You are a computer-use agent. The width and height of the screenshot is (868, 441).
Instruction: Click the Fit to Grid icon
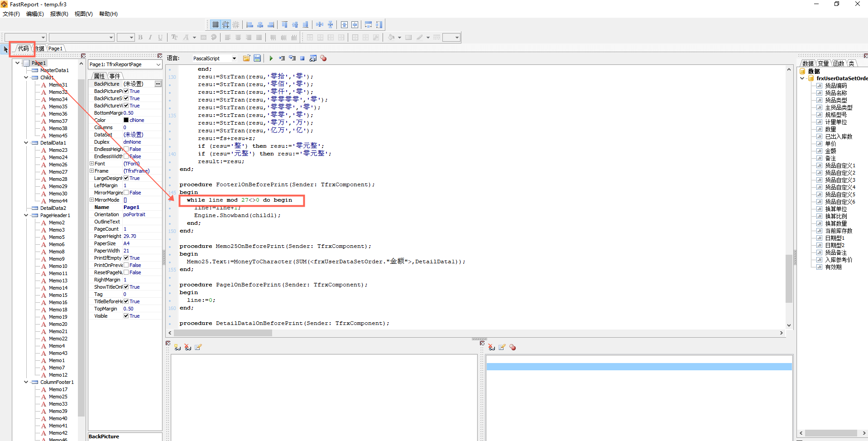pyautogui.click(x=235, y=24)
